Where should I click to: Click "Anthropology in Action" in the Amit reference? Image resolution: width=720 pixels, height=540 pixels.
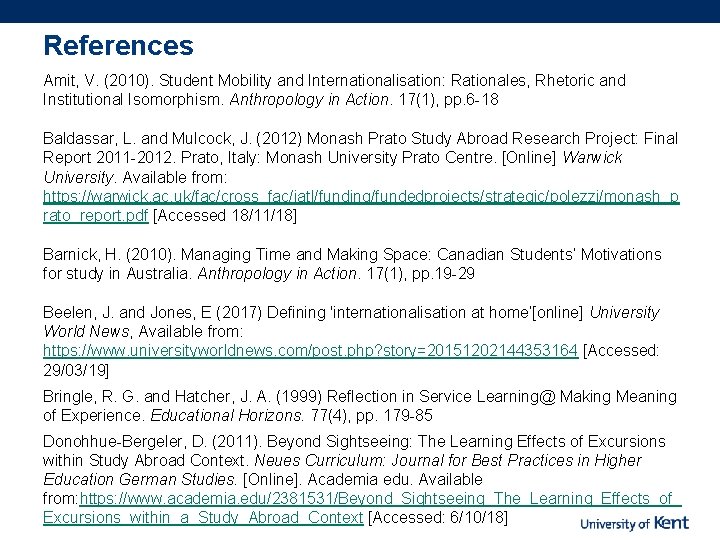(312, 100)
